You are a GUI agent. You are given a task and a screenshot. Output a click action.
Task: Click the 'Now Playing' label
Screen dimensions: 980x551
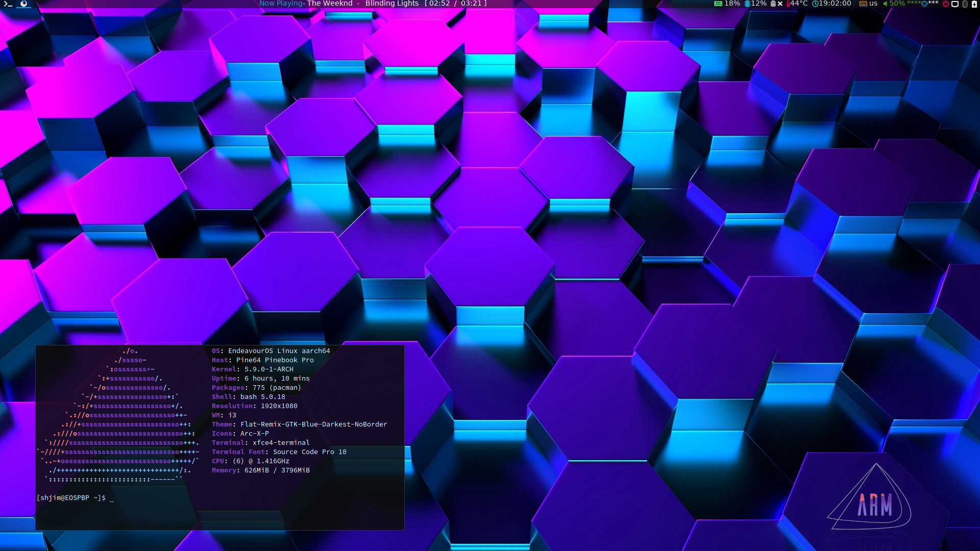click(281, 4)
